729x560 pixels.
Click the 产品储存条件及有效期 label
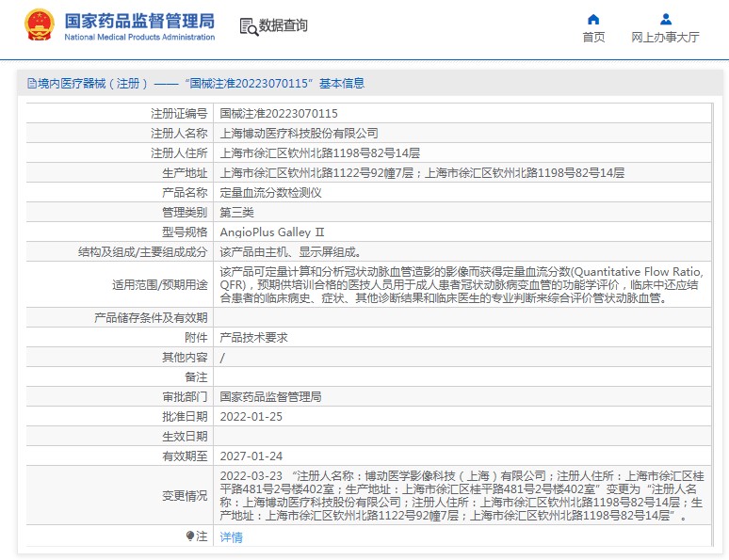coord(151,318)
